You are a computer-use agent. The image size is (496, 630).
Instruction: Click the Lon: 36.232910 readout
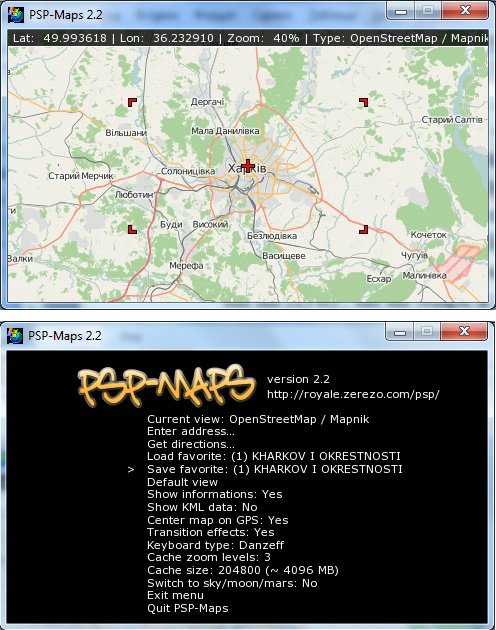click(167, 39)
